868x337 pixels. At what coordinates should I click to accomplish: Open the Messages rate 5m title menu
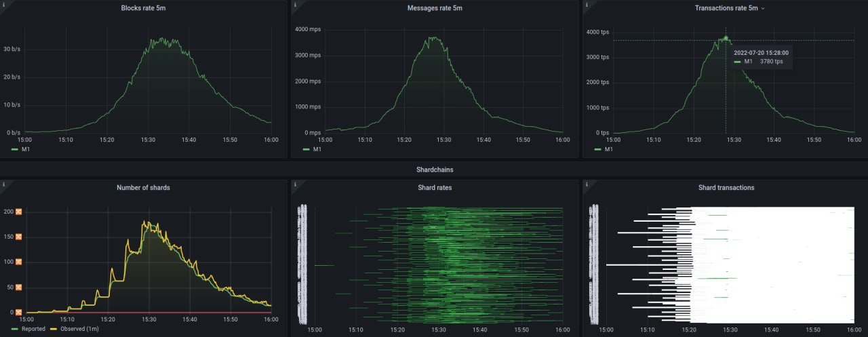(435, 8)
